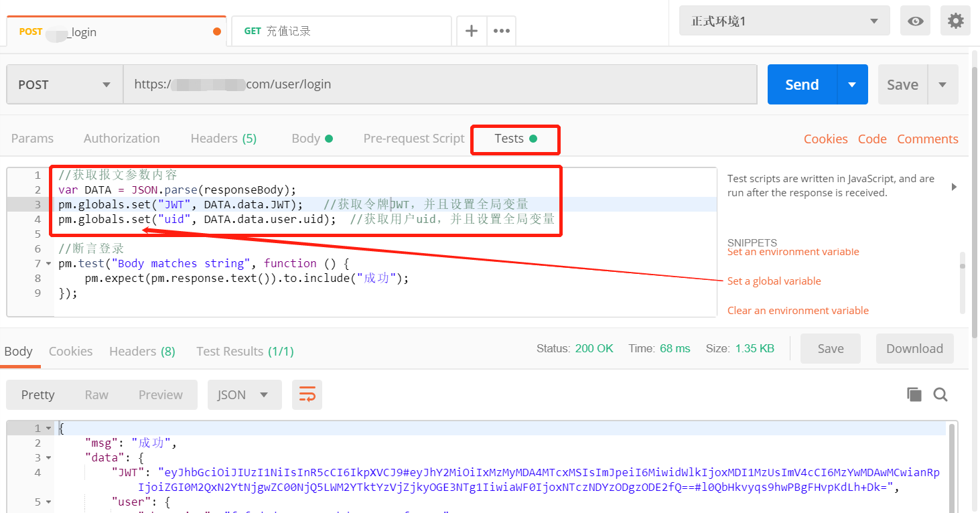
Task: Show the response Cookies tab
Action: click(x=71, y=351)
